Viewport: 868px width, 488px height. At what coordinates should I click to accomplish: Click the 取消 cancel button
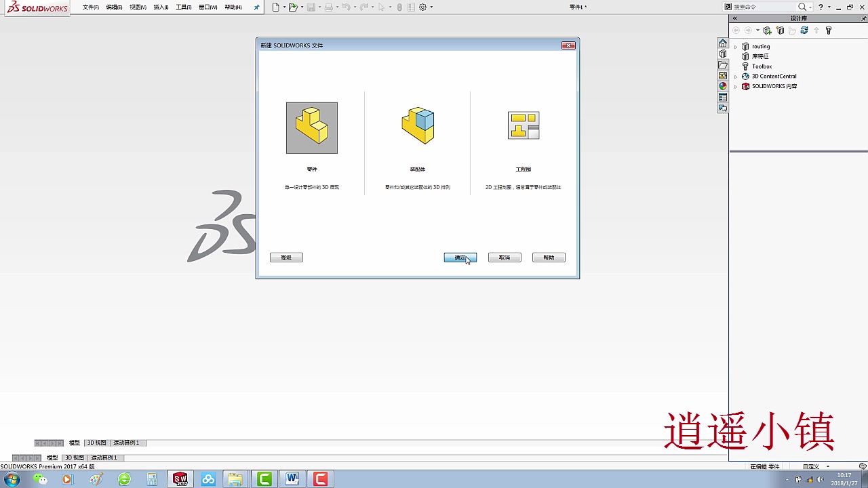point(505,258)
